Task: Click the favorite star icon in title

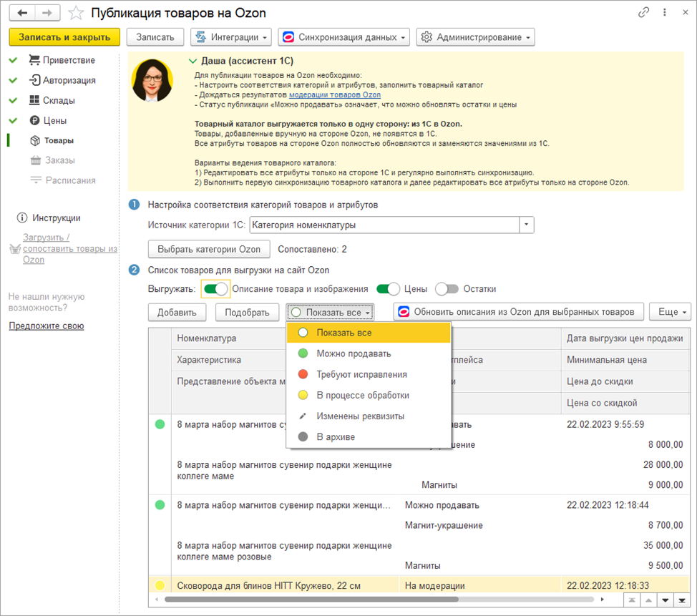Action: pos(76,14)
